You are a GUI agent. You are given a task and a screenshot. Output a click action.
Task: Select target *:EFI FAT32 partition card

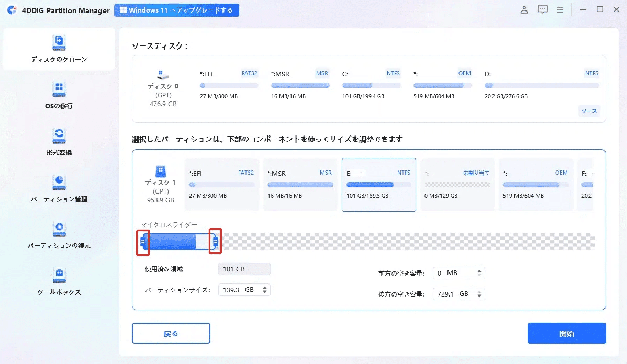[221, 185]
